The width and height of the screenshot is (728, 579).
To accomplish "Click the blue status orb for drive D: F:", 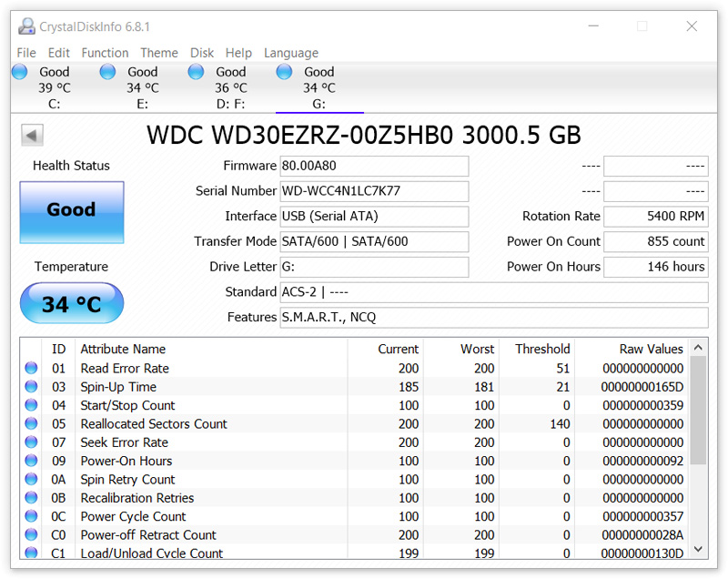I will [x=196, y=72].
